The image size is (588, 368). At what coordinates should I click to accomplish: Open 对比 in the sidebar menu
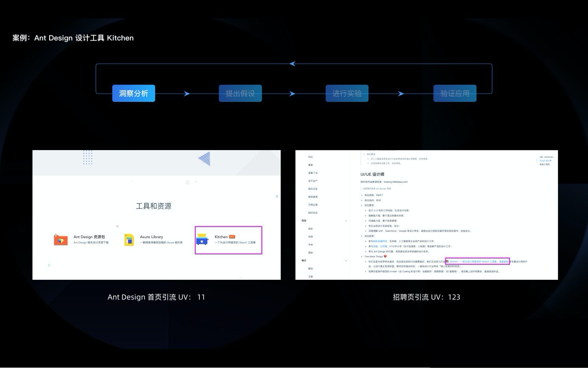pyautogui.click(x=311, y=157)
